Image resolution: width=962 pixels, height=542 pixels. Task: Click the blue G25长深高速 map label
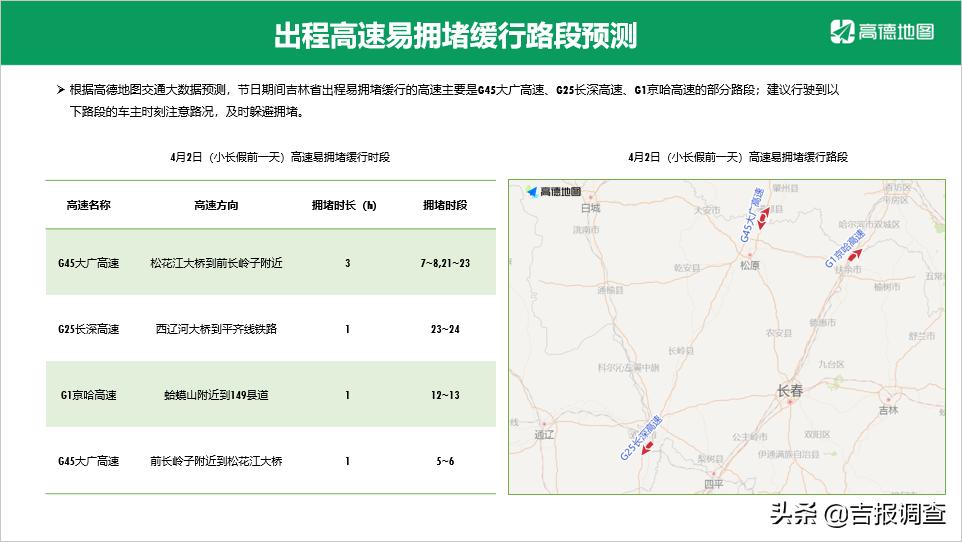pos(640,438)
